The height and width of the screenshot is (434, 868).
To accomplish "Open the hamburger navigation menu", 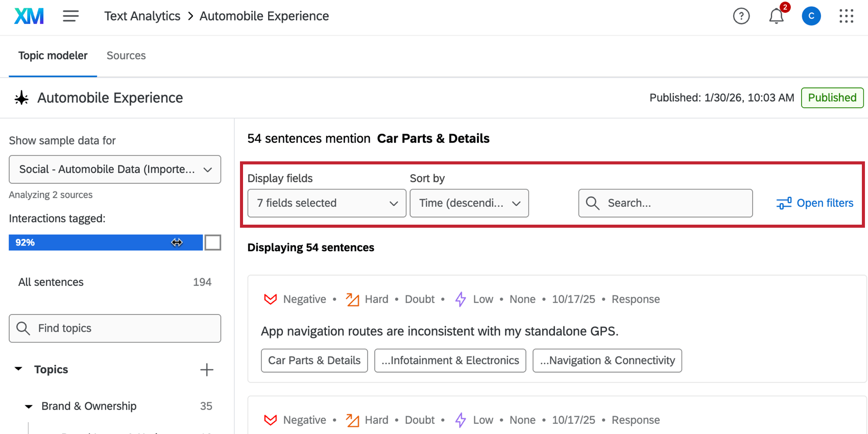I will click(70, 16).
